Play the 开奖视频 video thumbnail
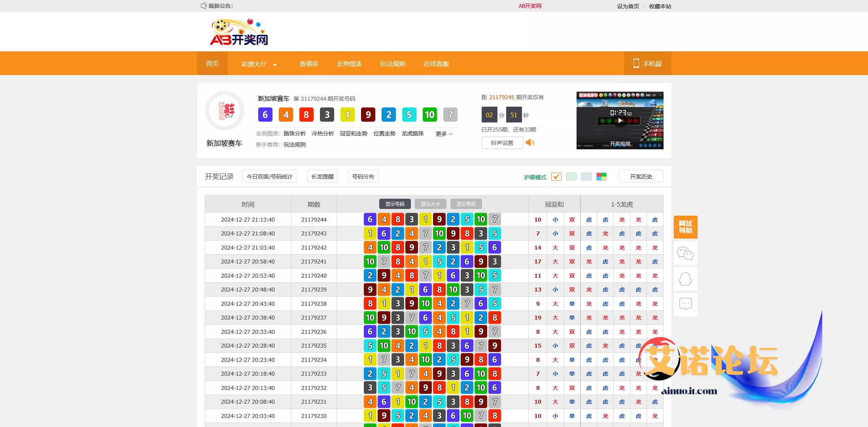This screenshot has width=868, height=427. pos(620,120)
